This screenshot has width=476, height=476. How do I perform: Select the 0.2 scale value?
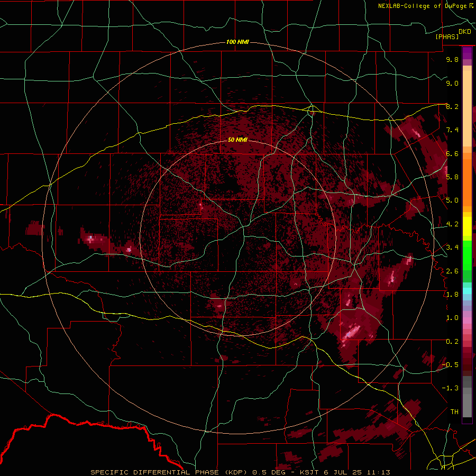click(452, 341)
